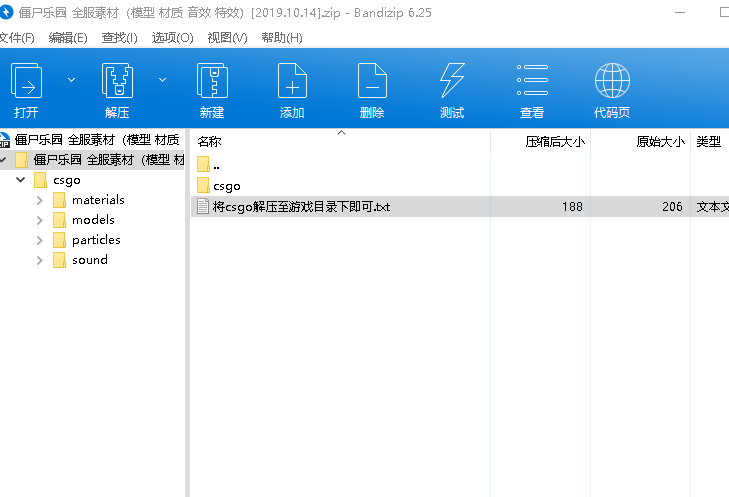Select the 将csgo解压至游戏目录下即可.txt file
The width and height of the screenshot is (729, 497).
301,207
